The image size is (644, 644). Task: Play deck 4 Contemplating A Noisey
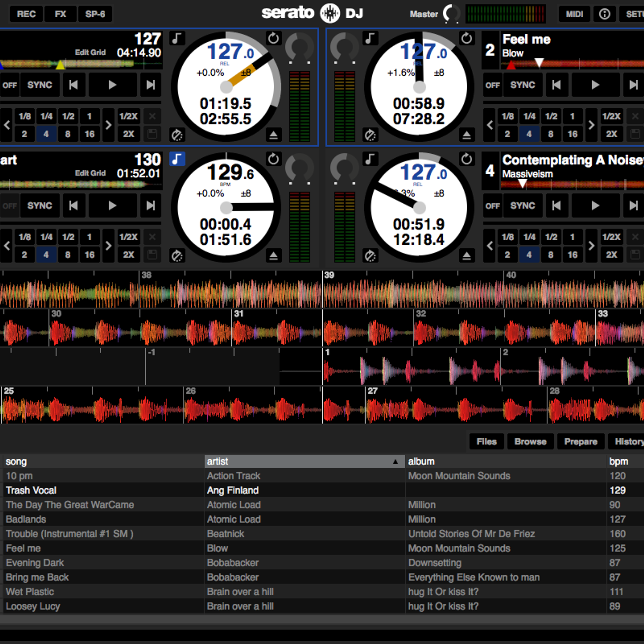595,205
